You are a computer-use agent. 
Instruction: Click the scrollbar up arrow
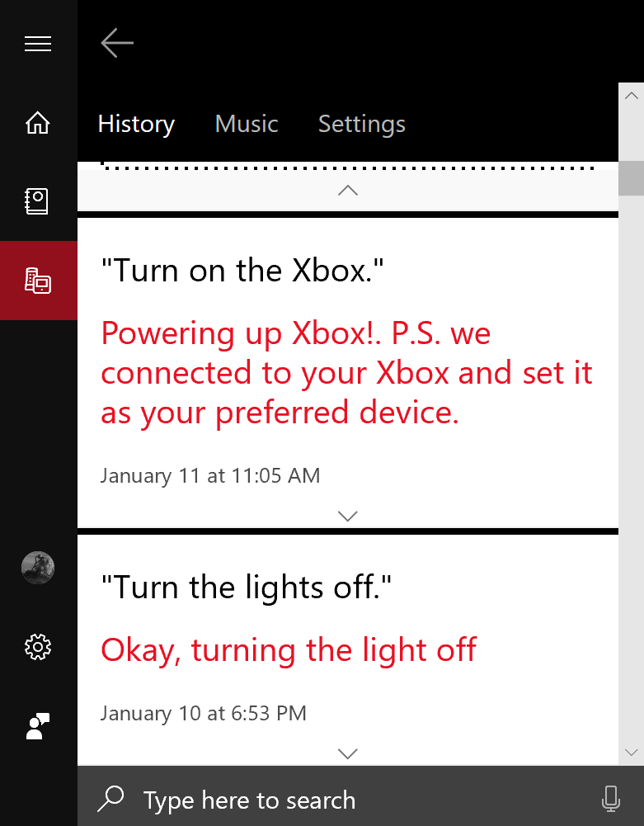coord(631,95)
